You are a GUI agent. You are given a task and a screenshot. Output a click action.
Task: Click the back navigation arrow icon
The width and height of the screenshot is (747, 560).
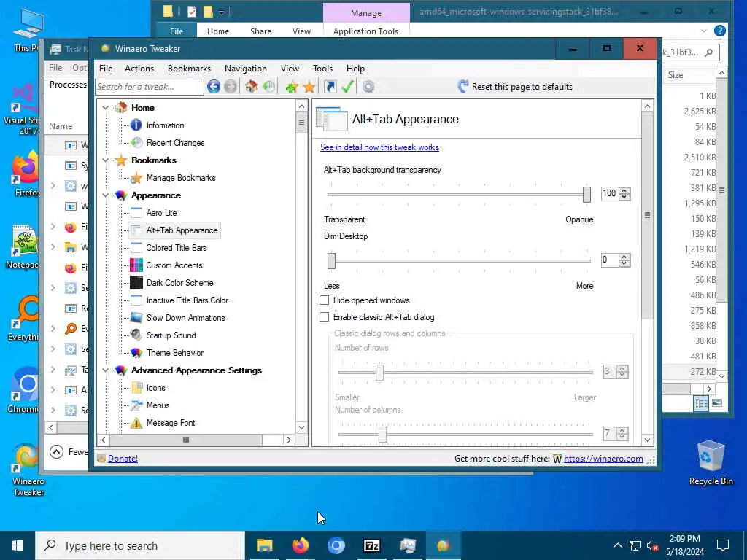click(214, 87)
